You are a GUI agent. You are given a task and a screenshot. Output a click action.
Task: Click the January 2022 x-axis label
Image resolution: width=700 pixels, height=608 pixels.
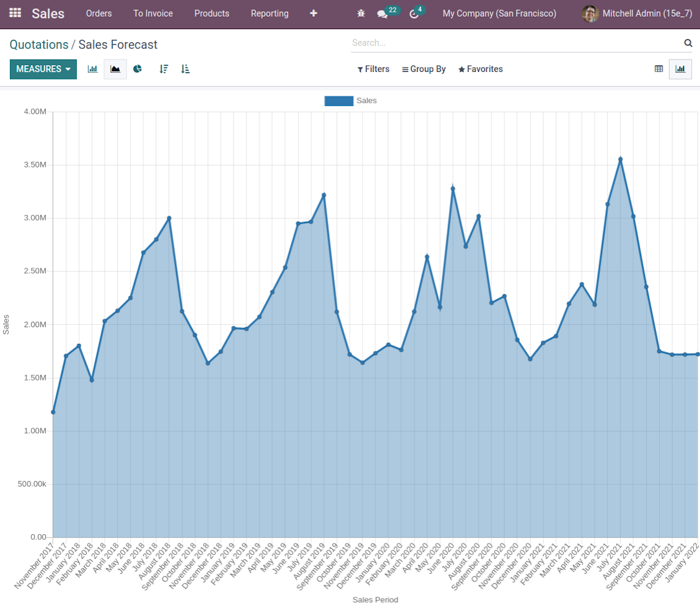coord(681,562)
